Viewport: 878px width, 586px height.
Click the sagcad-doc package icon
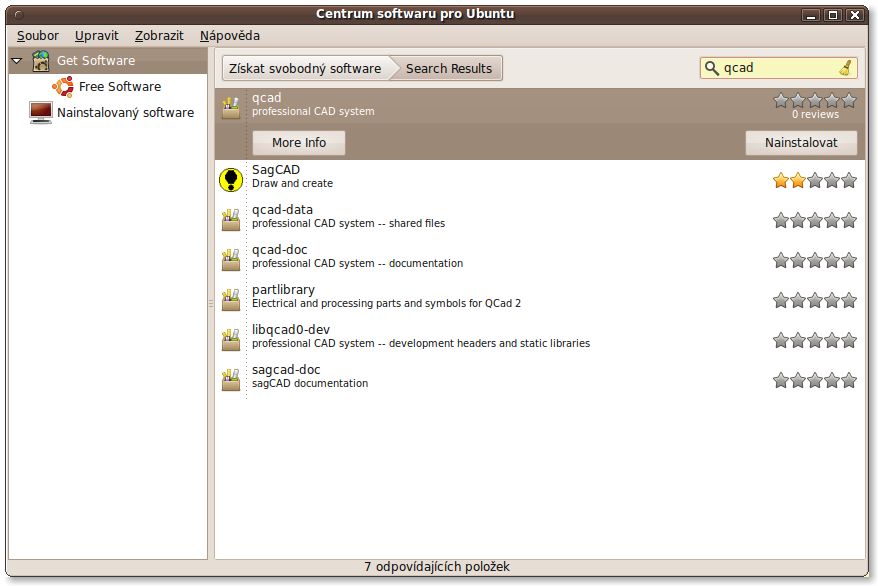pos(231,380)
